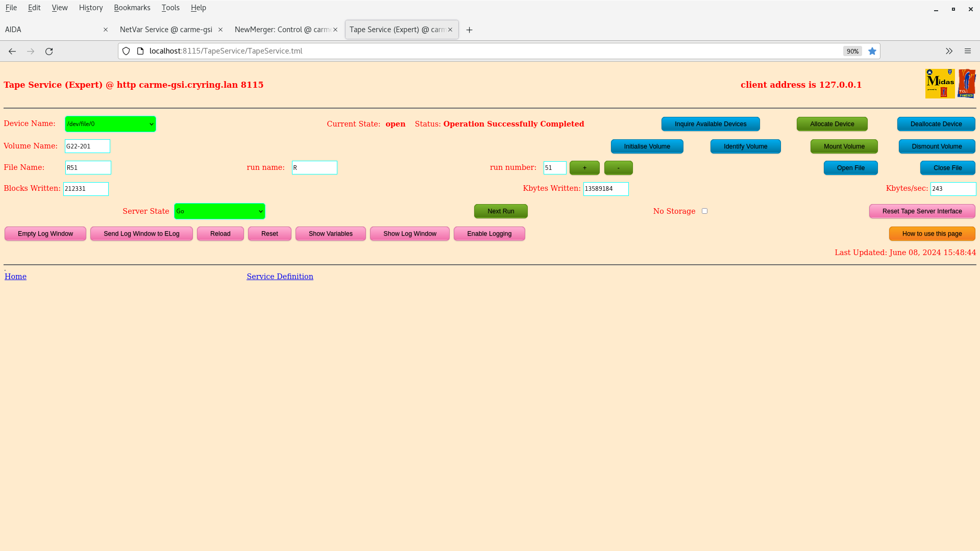Click the Allocate Device button
Image resolution: width=980 pixels, height=551 pixels.
point(832,124)
